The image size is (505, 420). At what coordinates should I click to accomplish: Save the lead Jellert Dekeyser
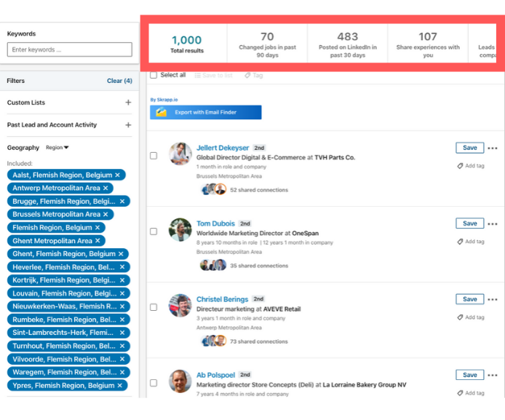click(x=469, y=148)
